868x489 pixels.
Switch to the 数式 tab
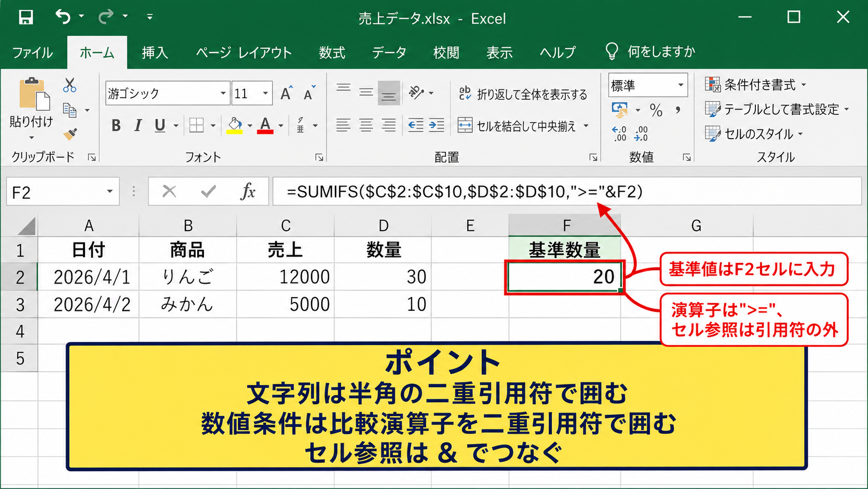[332, 52]
